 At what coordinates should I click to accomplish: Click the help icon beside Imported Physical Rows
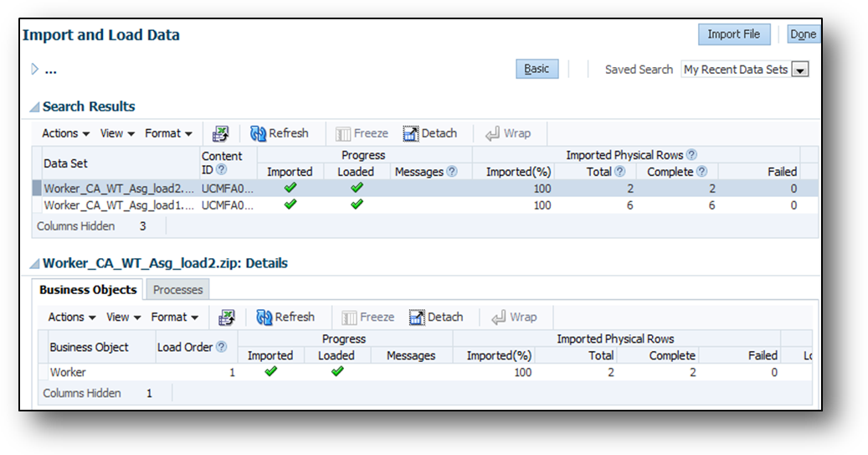691,155
